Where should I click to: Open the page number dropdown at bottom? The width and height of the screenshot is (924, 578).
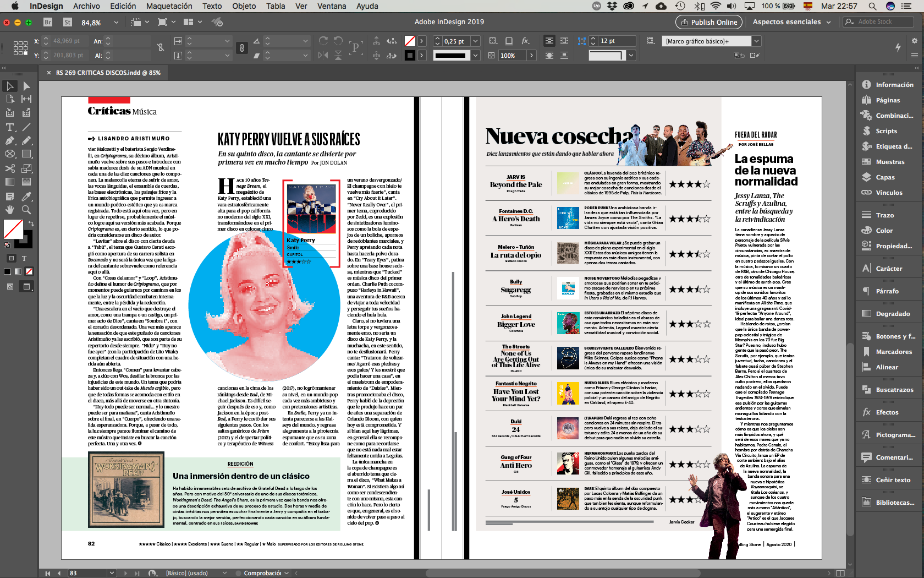tap(112, 573)
